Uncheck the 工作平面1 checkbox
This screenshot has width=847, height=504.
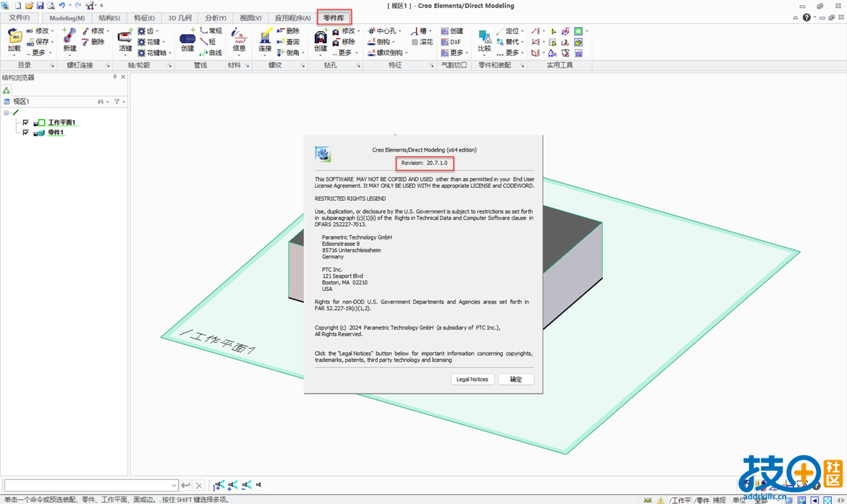click(x=26, y=122)
